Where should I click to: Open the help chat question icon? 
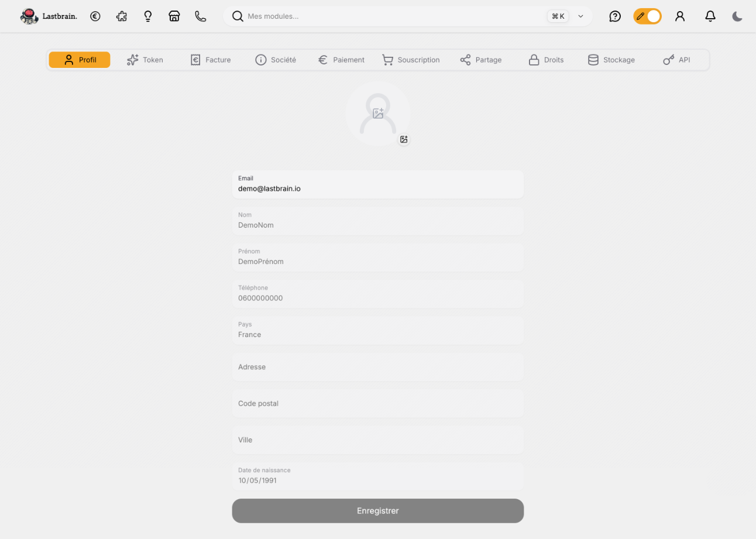point(615,16)
